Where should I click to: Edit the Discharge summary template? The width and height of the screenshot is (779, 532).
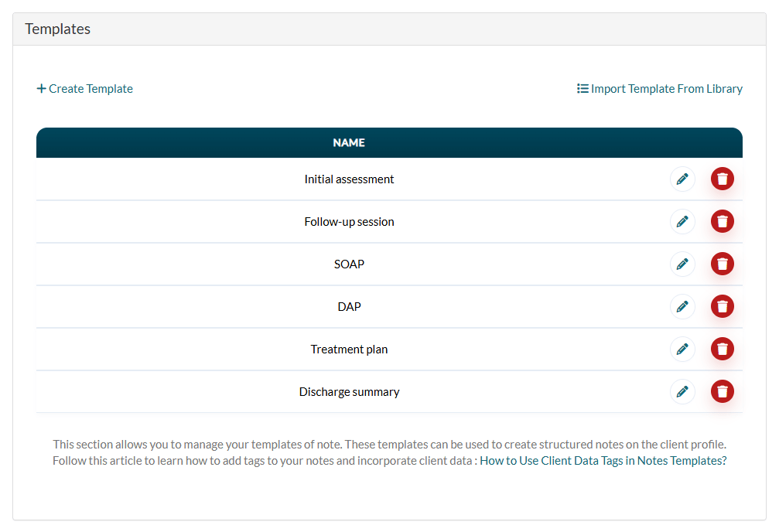tap(682, 391)
